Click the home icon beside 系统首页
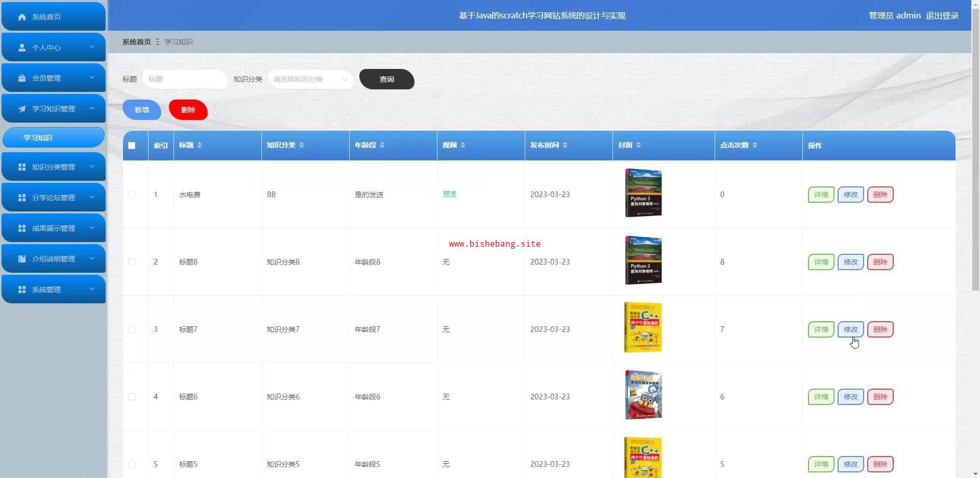The image size is (980, 478). pos(22,17)
